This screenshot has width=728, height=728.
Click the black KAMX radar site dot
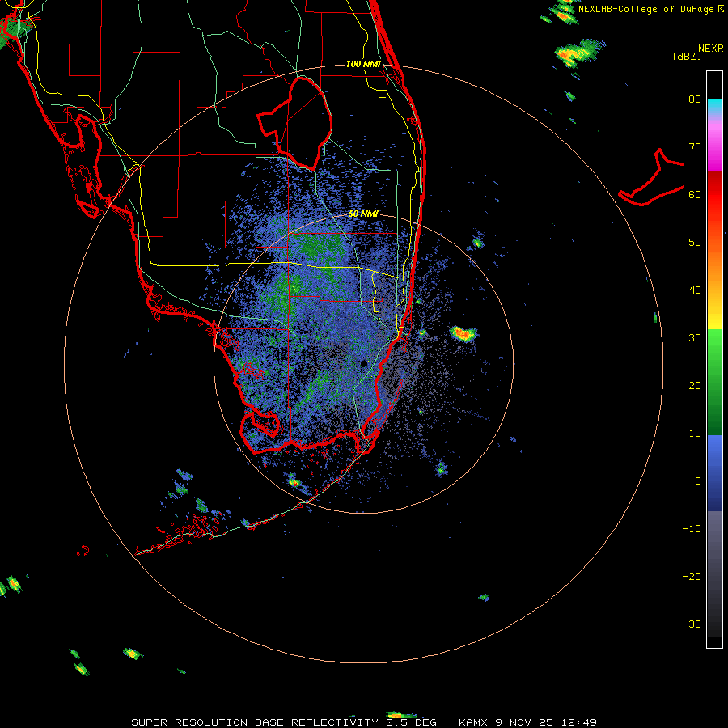[x=363, y=363]
